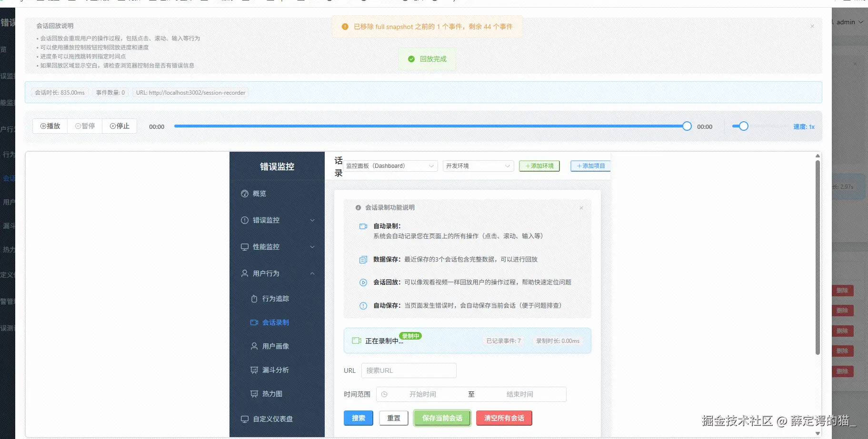Click the replay scrollbar up arrow
This screenshot has width=868, height=439.
(818, 156)
